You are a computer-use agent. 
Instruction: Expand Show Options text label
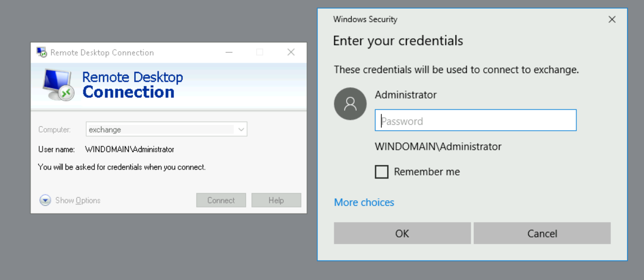tap(78, 200)
